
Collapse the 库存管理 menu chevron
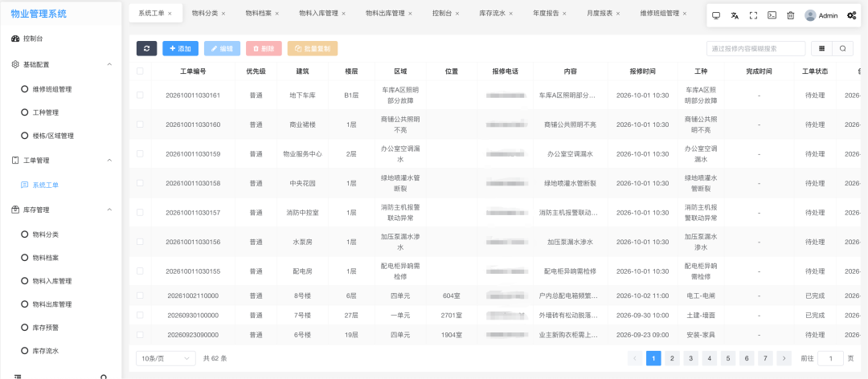(x=109, y=210)
